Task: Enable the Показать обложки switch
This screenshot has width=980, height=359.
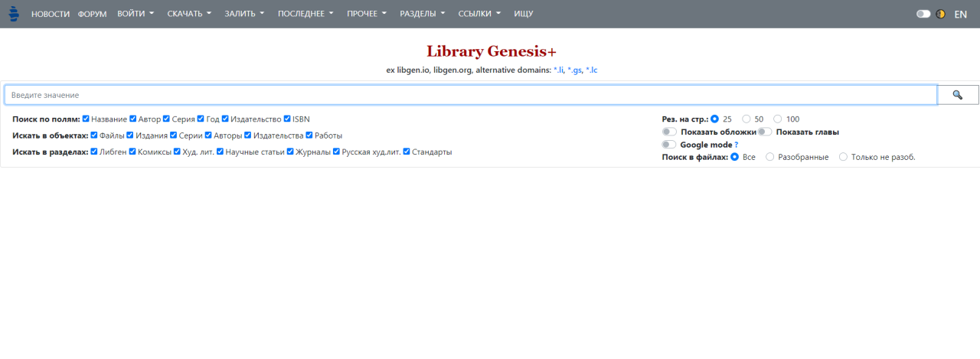Action: click(669, 132)
